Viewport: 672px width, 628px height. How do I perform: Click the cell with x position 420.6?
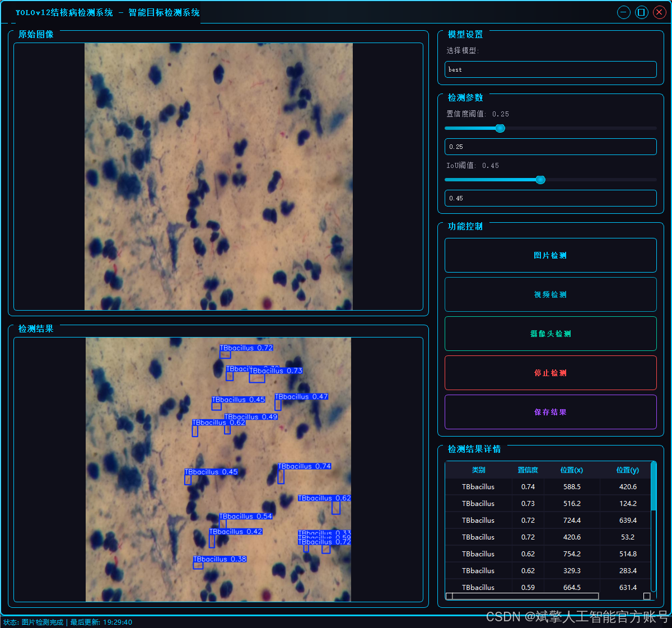click(x=572, y=537)
